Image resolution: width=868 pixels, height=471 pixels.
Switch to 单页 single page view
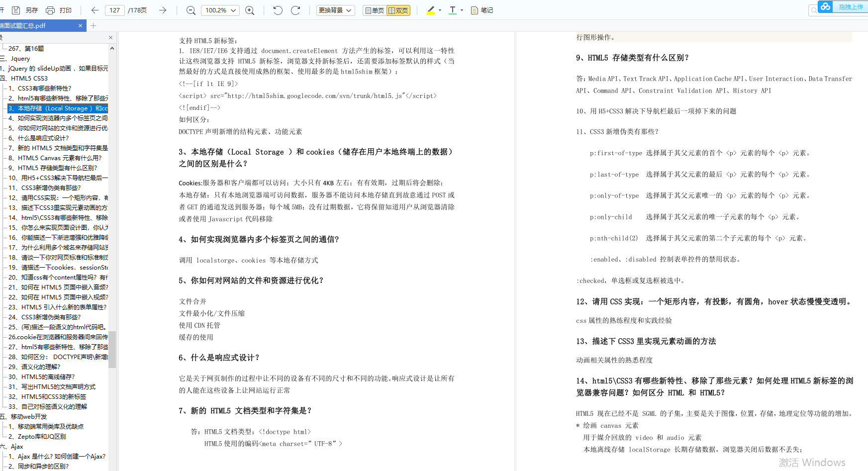374,10
